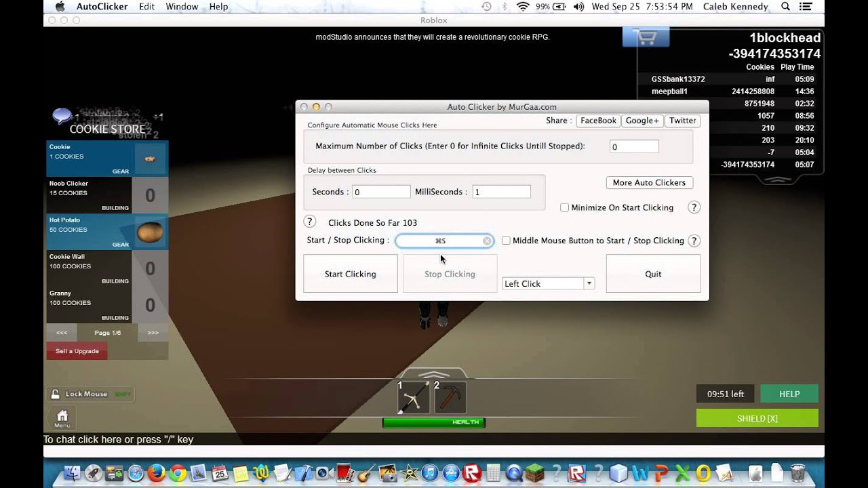Expand the leaderboard arrow below player list
Screen dimensions: 868x488
(x=776, y=180)
